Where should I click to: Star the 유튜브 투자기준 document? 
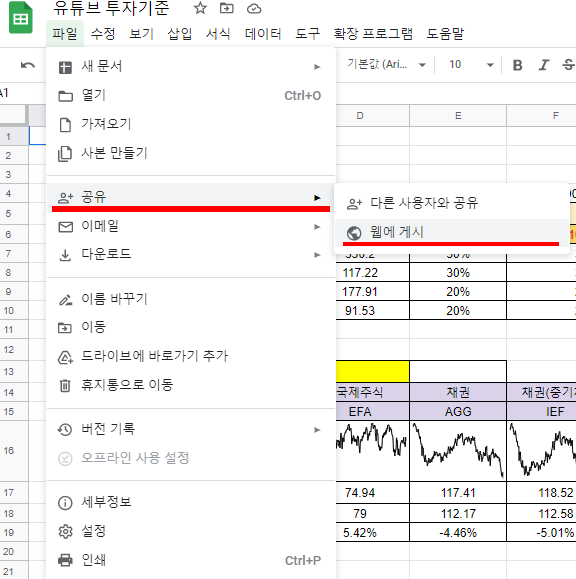[x=200, y=8]
